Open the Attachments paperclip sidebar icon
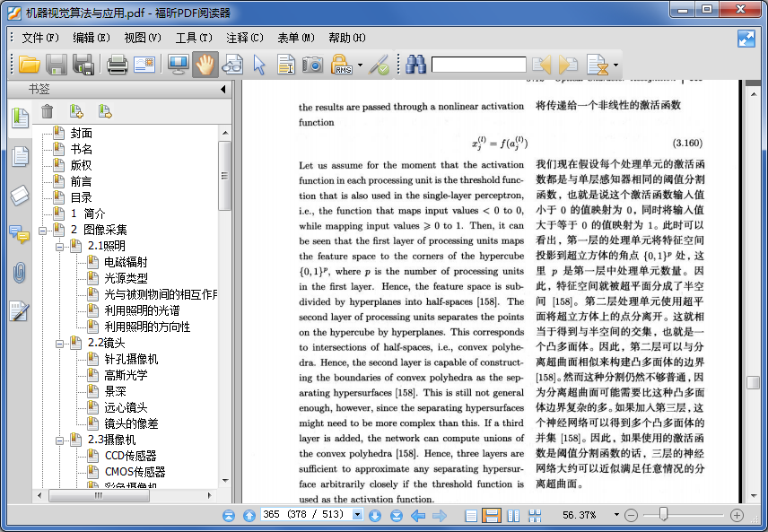 (20, 273)
